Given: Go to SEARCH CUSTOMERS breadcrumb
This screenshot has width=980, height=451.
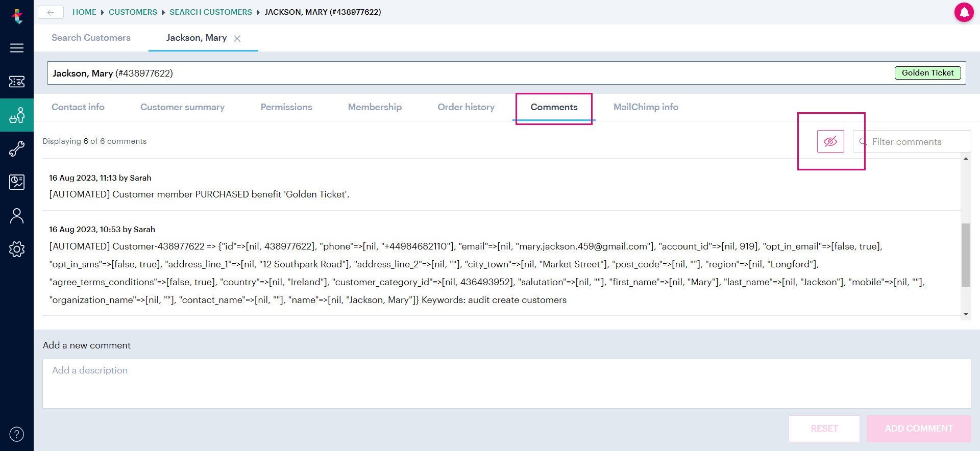Looking at the screenshot, I should pos(211,12).
